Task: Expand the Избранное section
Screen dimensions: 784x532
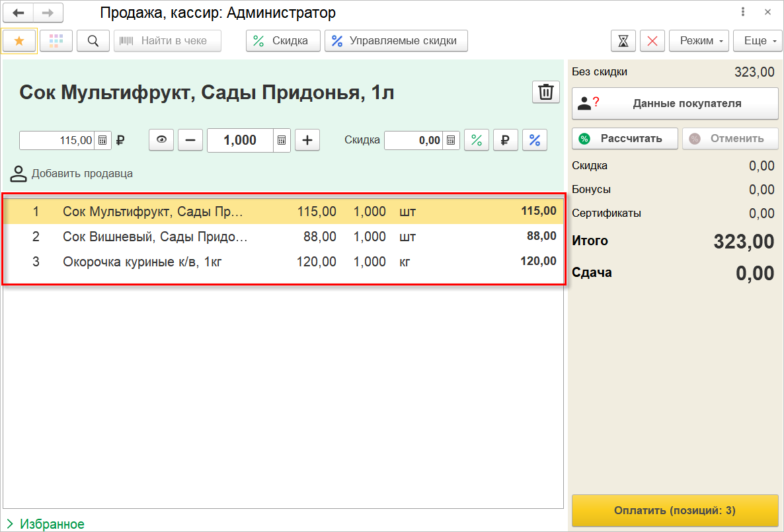Action: pos(46,524)
